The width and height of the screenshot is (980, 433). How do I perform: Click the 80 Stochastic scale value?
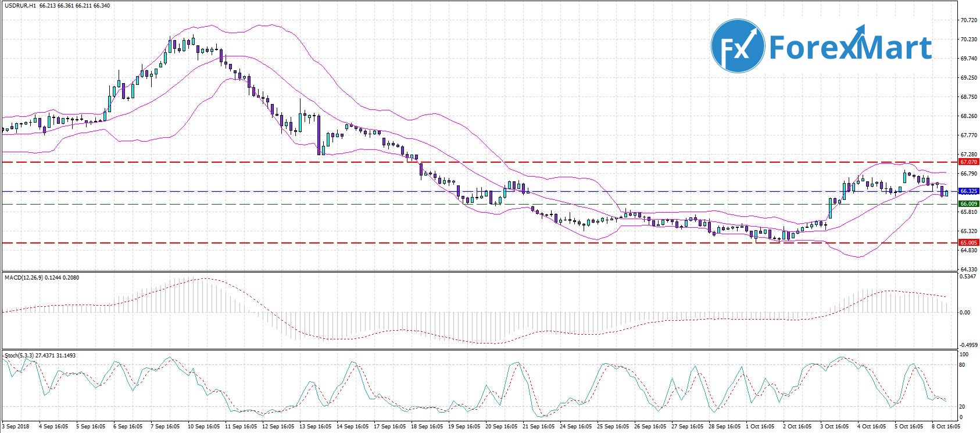pyautogui.click(x=963, y=366)
